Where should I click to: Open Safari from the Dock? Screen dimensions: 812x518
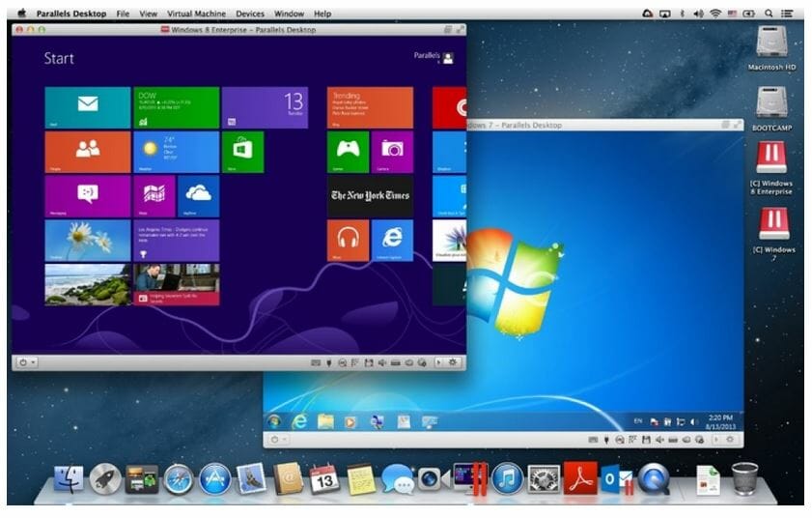click(x=179, y=478)
